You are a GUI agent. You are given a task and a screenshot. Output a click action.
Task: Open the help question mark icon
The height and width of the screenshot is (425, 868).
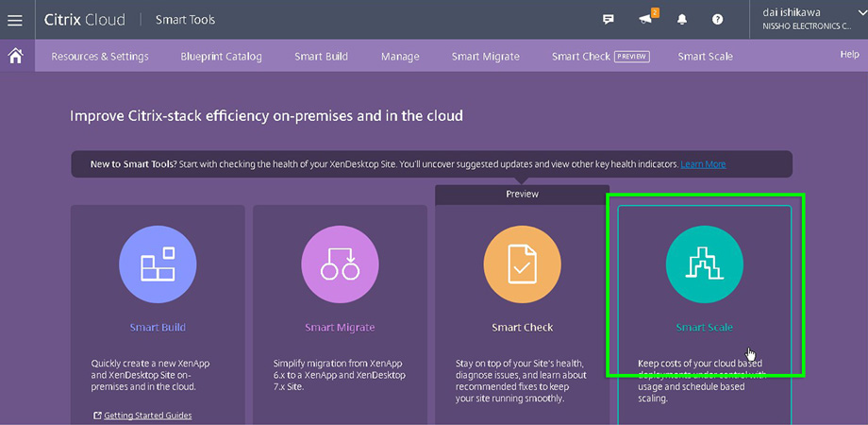pos(717,20)
